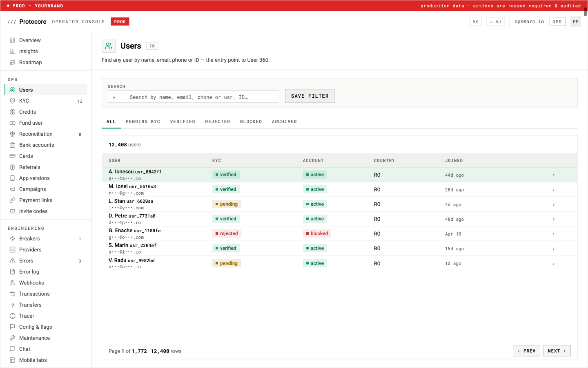
Task: Open L. Stan row chevron
Action: tap(554, 204)
